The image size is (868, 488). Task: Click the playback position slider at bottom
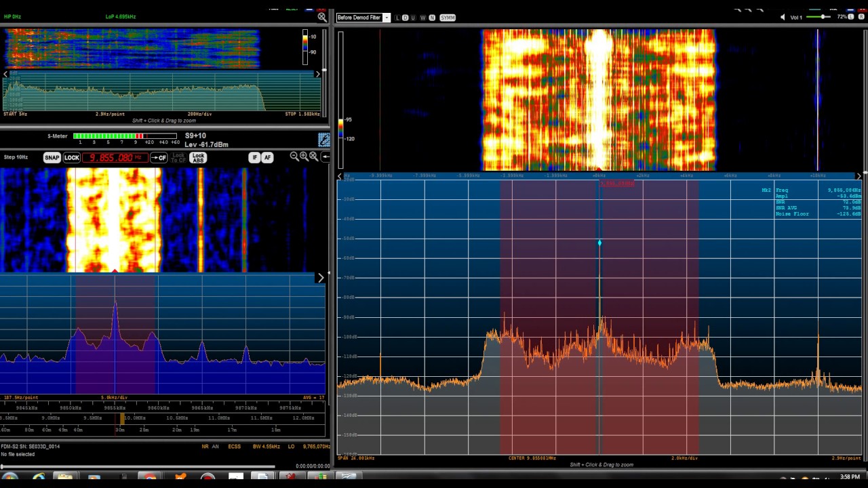[138, 466]
